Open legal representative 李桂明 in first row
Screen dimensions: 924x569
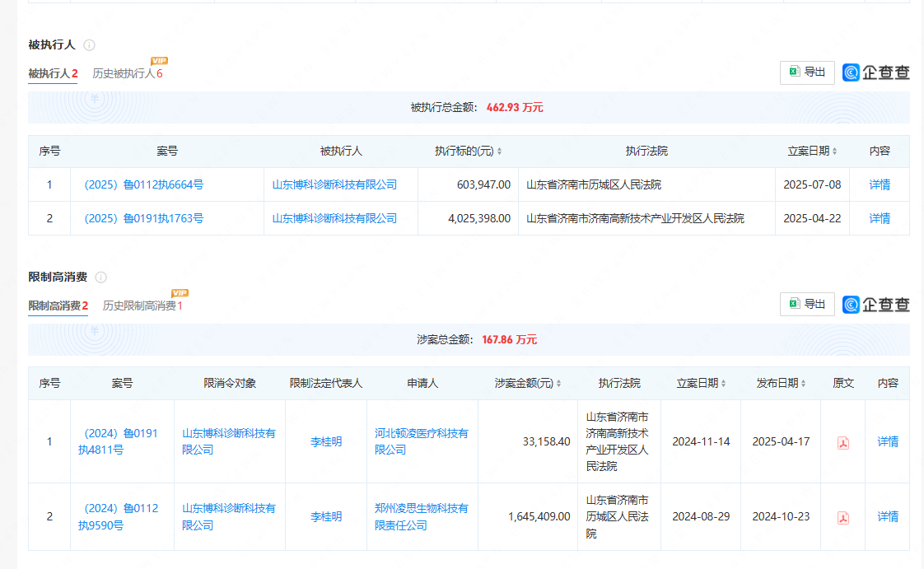coord(326,441)
